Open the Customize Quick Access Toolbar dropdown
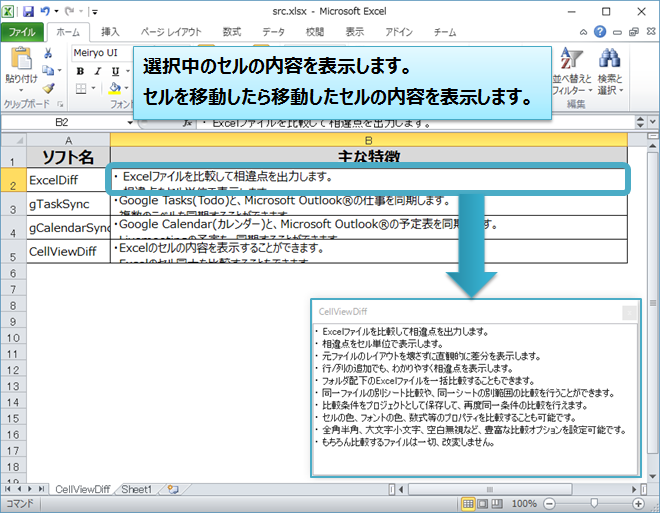Image resolution: width=660 pixels, height=513 pixels. click(95, 12)
